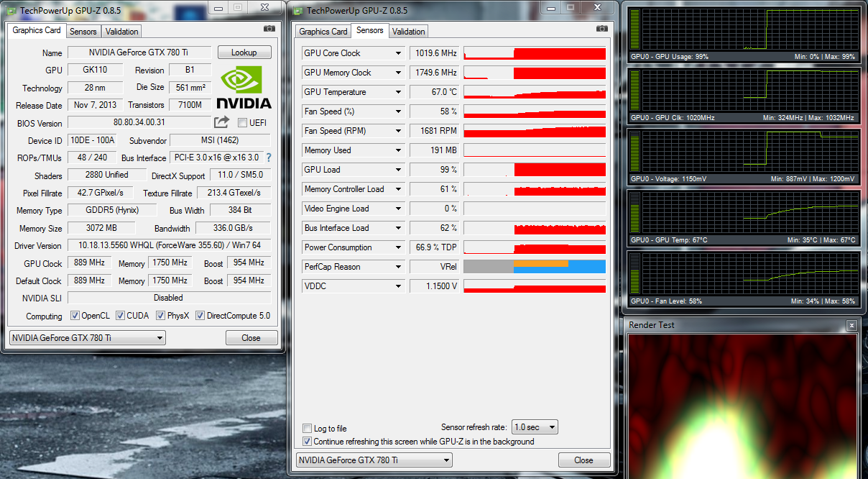
Task: Click the VDDC value 1.1500 V
Action: [434, 286]
